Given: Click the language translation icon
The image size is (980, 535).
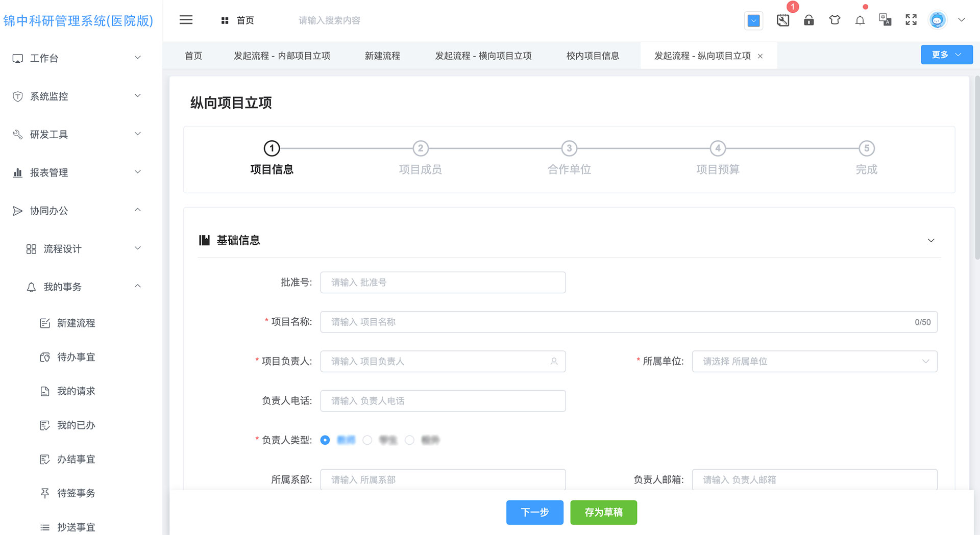Looking at the screenshot, I should (x=885, y=20).
